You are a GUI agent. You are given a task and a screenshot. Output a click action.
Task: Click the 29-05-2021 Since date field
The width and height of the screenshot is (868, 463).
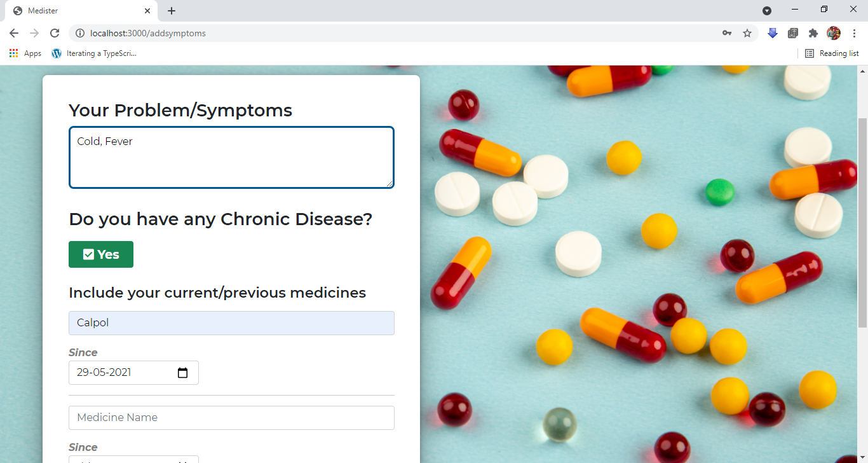[133, 373]
